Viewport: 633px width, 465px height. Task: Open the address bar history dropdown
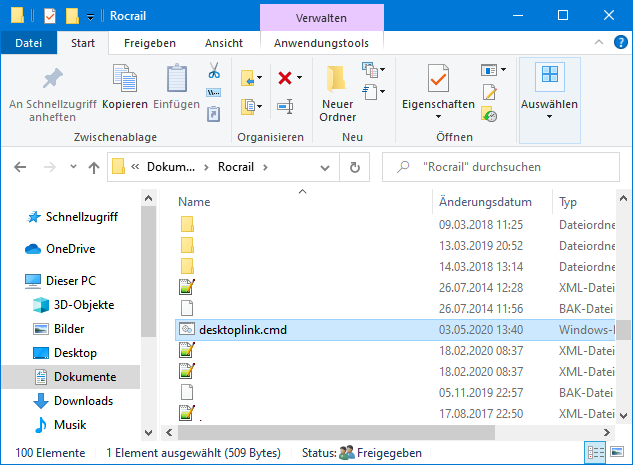[x=334, y=167]
